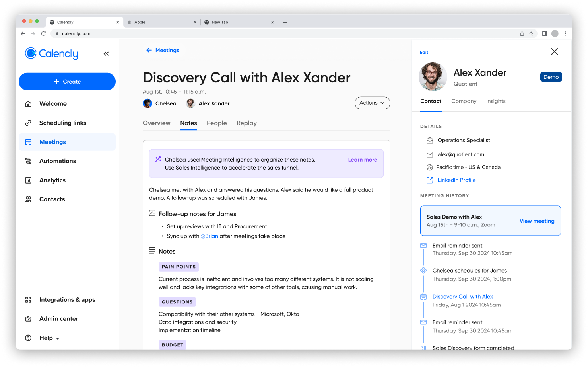Click the Edit link in contact panel

[x=424, y=52]
